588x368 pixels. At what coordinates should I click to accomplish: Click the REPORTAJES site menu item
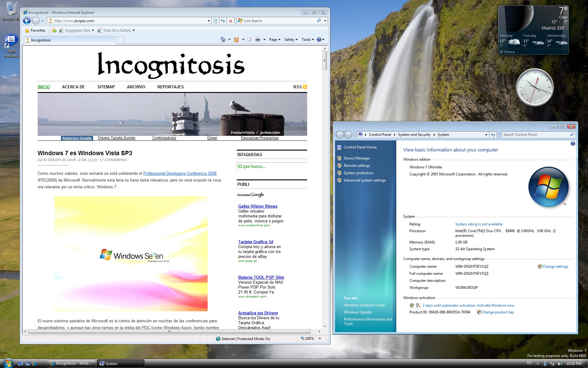pos(171,87)
